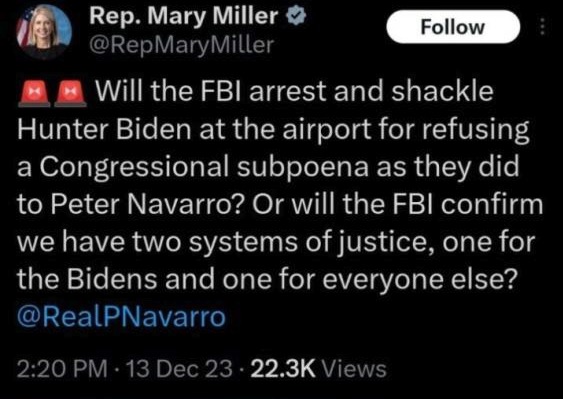Open Rep. Mary Miller's profile avatar
Viewport: 563px width, 399px height.
click(x=43, y=31)
